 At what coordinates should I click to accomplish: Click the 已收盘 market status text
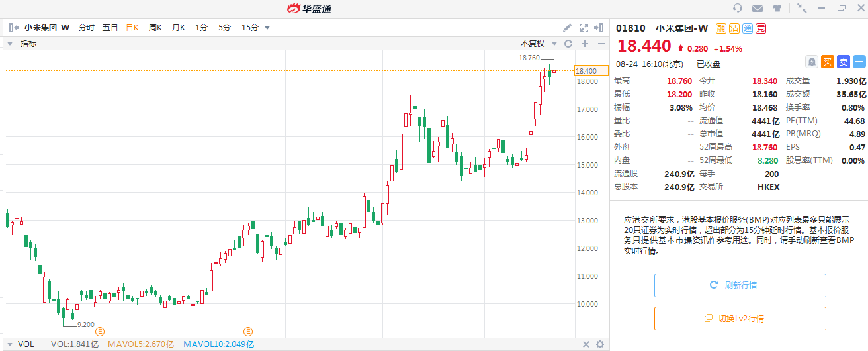point(709,64)
